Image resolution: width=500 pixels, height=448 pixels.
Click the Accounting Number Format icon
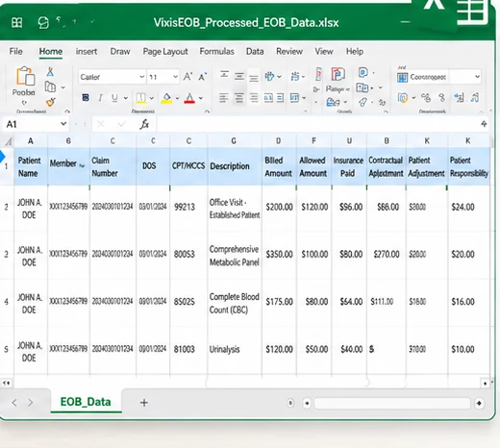403,97
